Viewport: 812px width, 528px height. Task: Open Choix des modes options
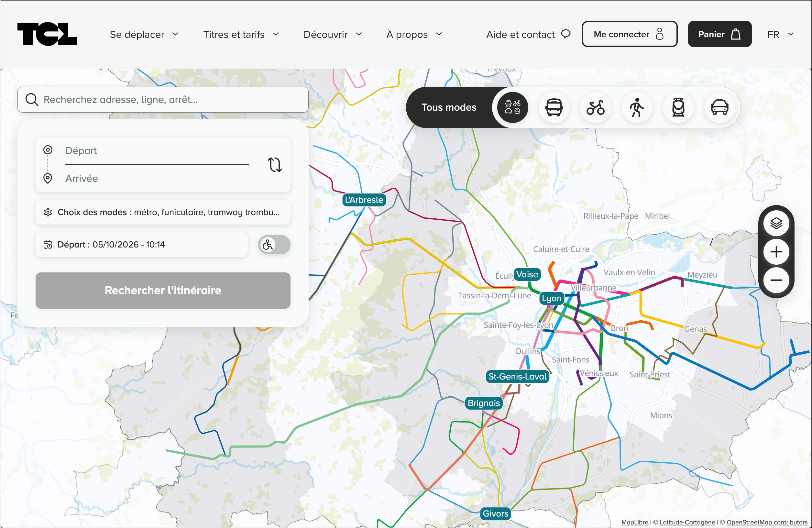(163, 212)
